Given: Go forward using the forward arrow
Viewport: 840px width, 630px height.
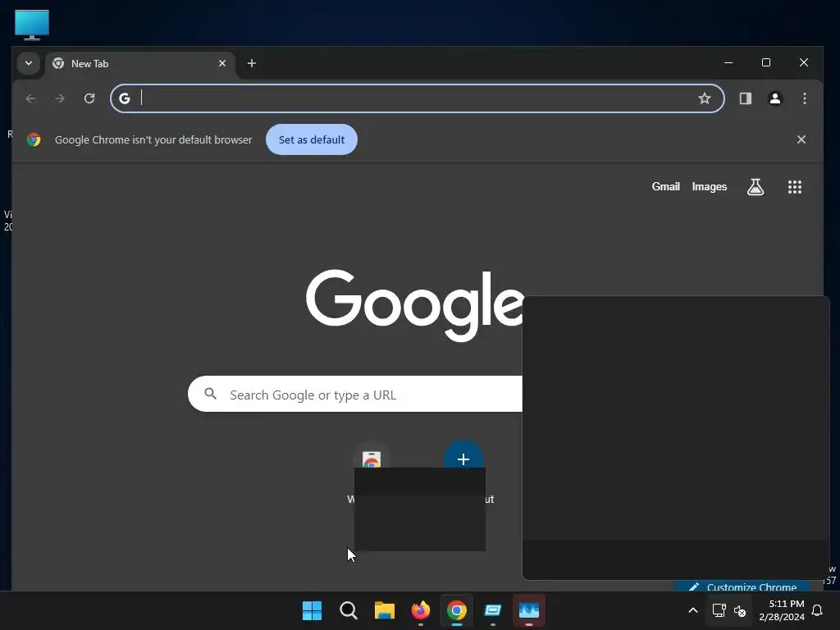Looking at the screenshot, I should [x=60, y=98].
